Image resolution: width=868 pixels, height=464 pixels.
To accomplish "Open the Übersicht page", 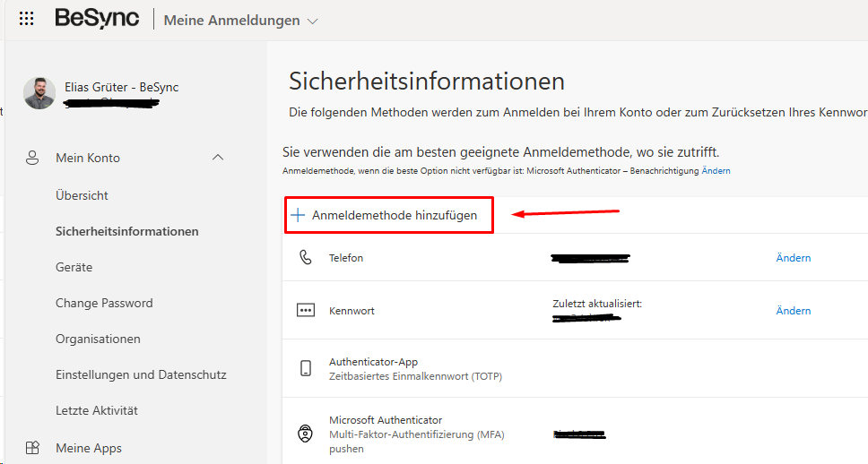I will pyautogui.click(x=82, y=195).
